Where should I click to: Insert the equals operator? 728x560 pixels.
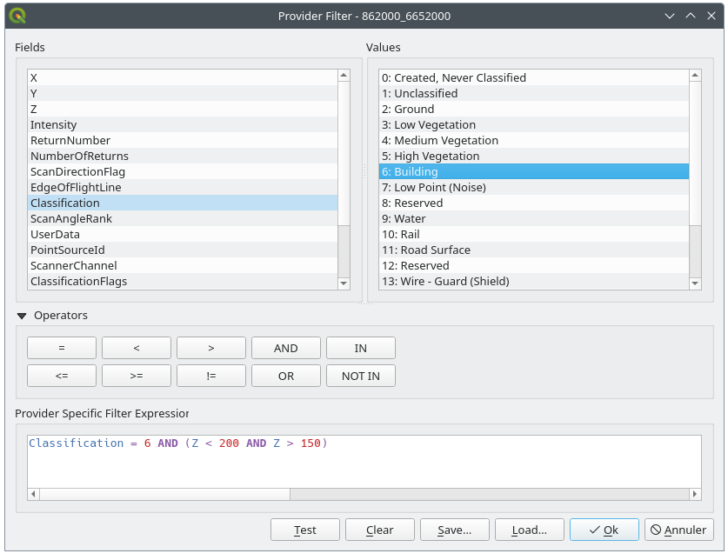[x=61, y=347]
